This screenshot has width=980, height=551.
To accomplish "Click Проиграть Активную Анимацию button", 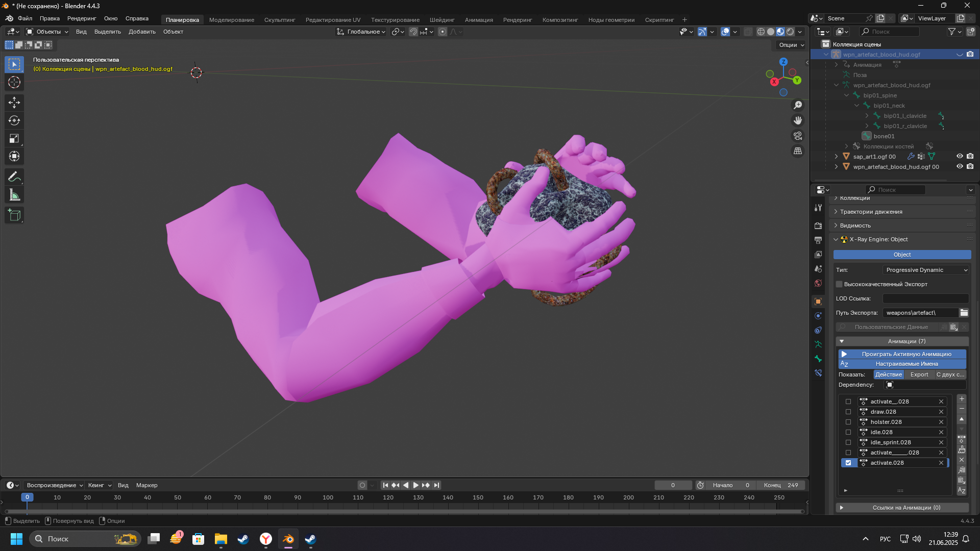I will [x=902, y=354].
